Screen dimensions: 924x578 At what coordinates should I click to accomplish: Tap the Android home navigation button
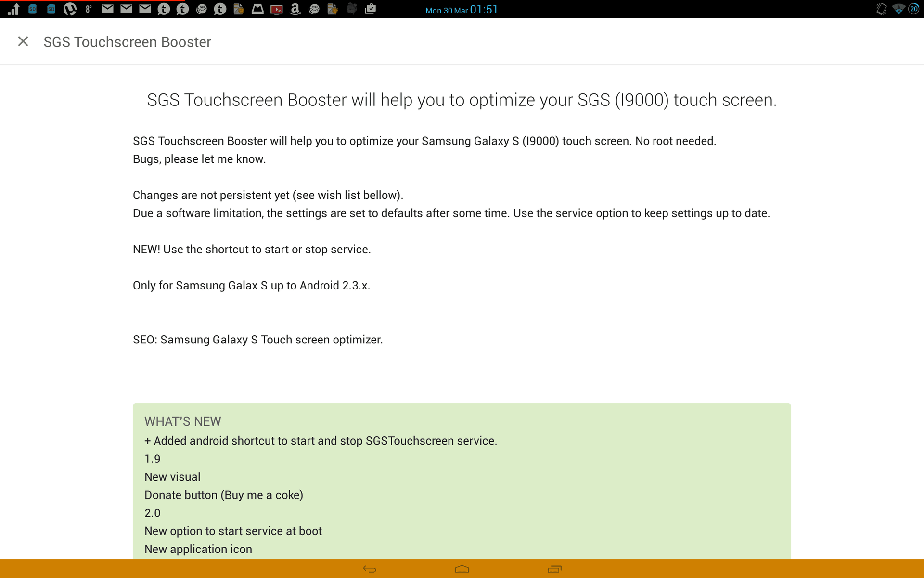tap(462, 569)
